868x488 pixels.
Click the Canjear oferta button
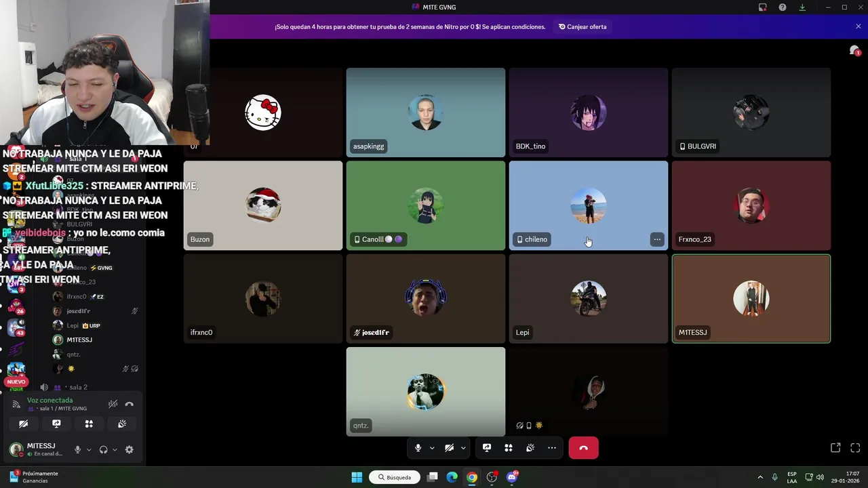(x=583, y=26)
